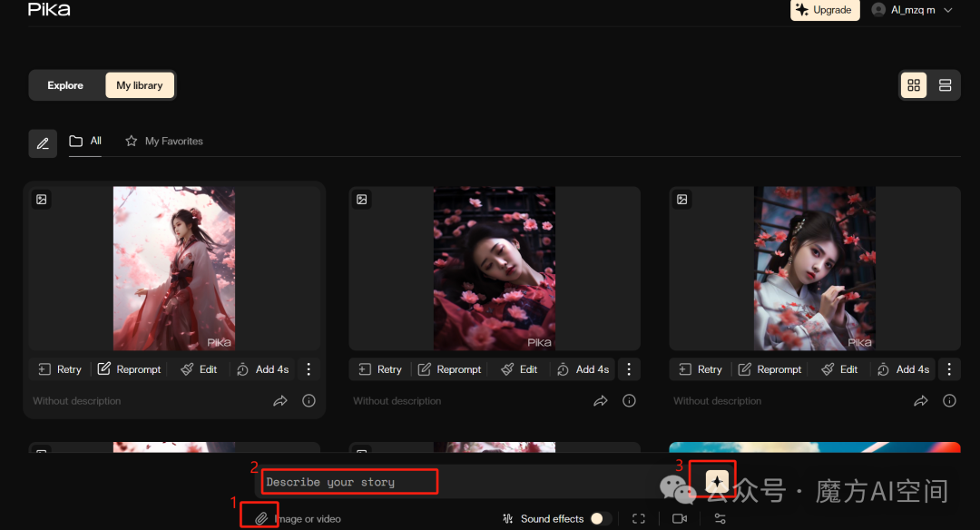Click the Upgrade button
The image size is (980, 530).
[824, 10]
